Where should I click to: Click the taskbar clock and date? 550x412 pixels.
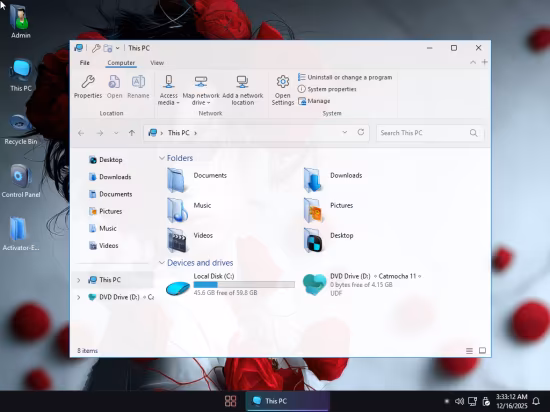point(511,401)
